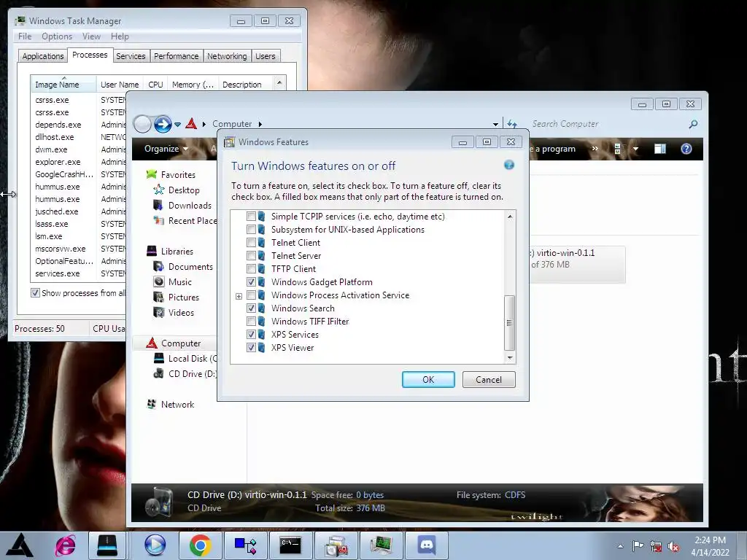Switch to the Applications tab
The width and height of the screenshot is (747, 560).
[43, 56]
